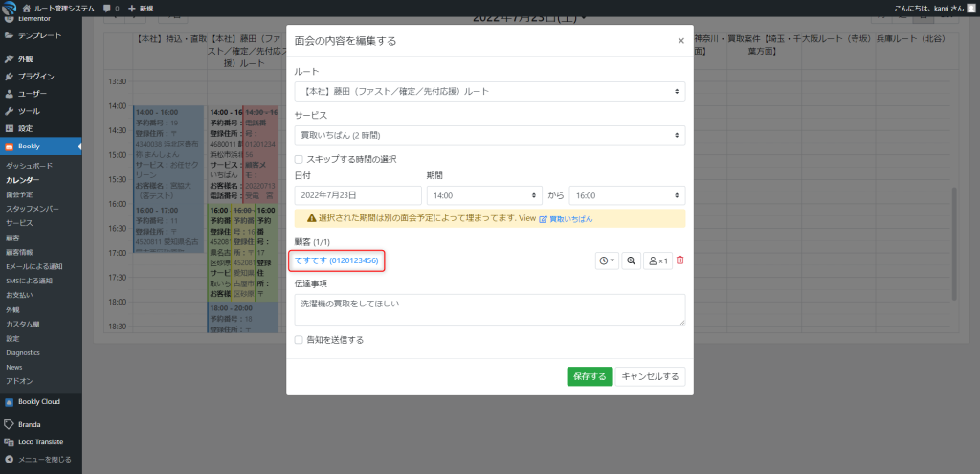Open スタッフメンバー in the sidebar menu
Screen dimensions: 980x474
33,208
